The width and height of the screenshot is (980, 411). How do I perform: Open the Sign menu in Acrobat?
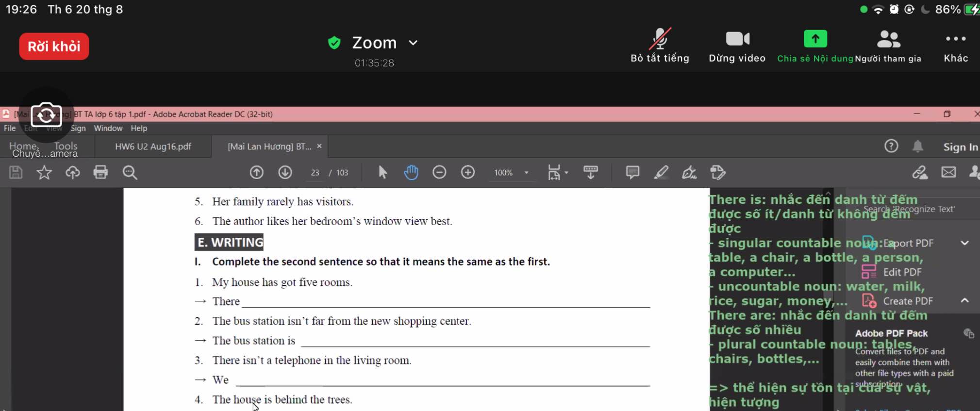78,128
